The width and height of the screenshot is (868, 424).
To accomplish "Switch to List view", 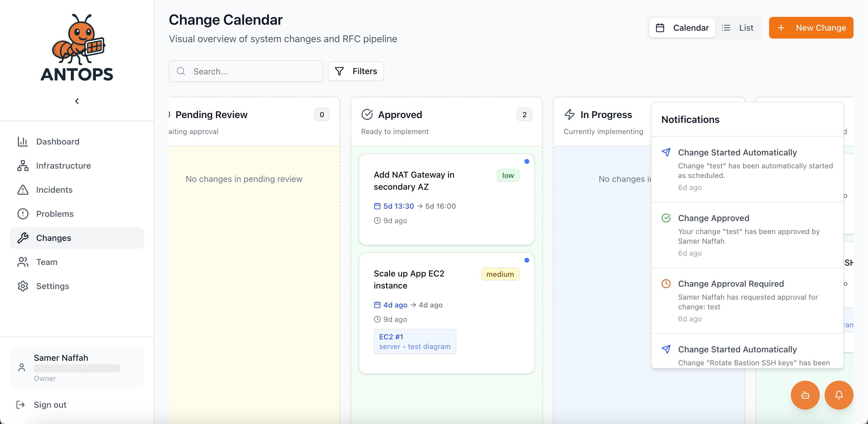I will [x=738, y=28].
